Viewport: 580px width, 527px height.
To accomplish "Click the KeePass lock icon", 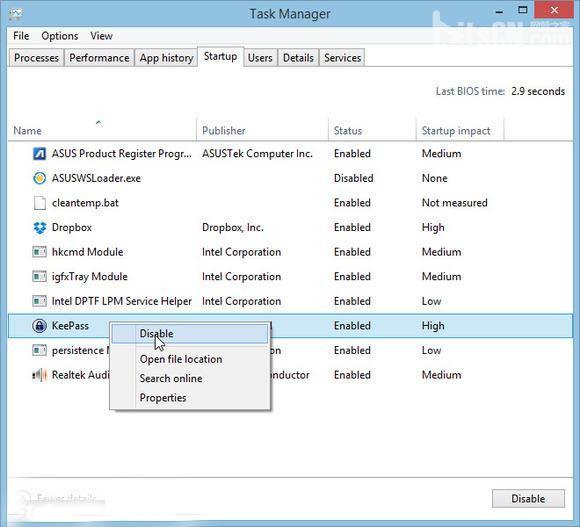I will click(40, 326).
